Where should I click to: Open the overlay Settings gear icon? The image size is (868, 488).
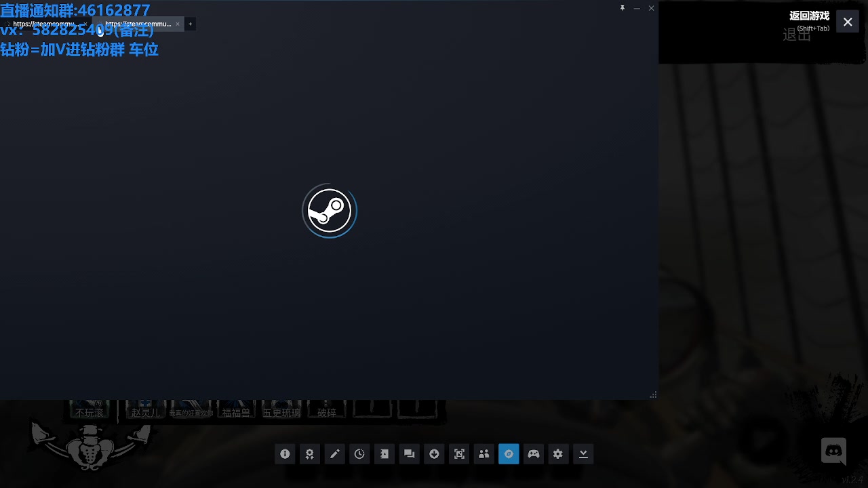(558, 454)
